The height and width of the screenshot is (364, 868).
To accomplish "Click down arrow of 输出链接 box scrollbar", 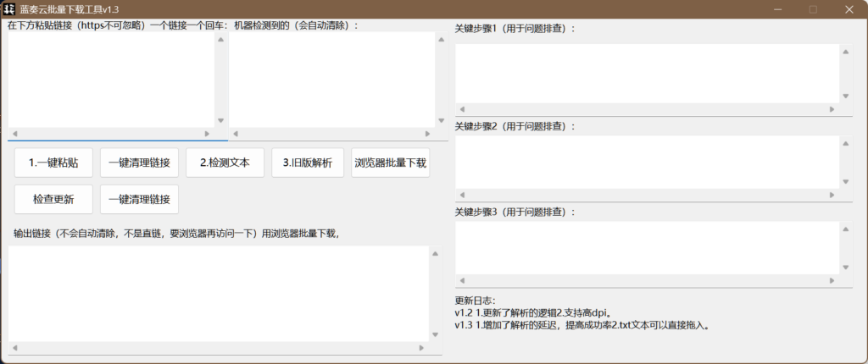I will pos(435,334).
